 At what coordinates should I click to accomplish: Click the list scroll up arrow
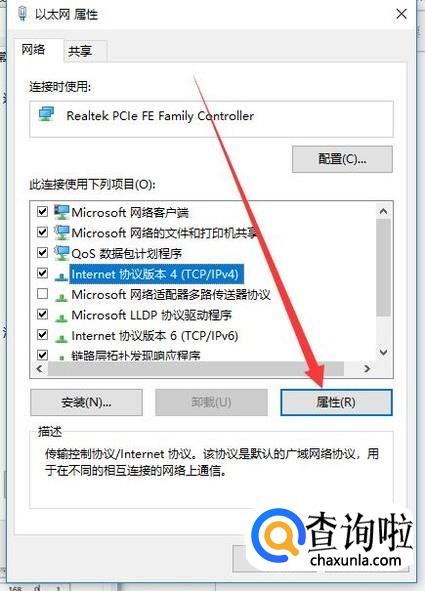pos(384,211)
